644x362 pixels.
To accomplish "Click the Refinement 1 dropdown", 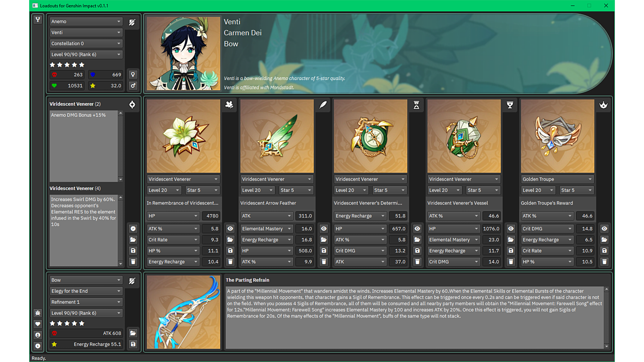I will pos(86,302).
